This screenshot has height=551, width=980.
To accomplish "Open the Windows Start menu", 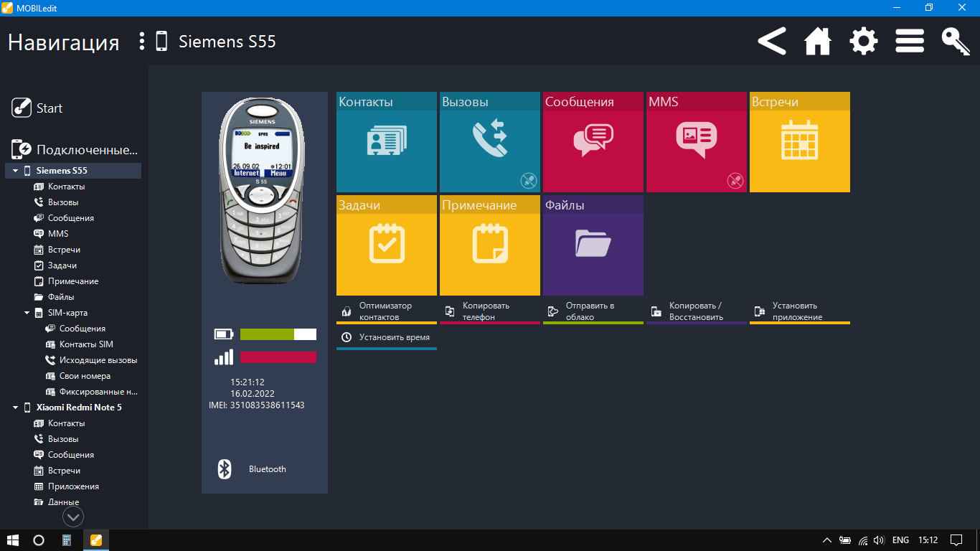I will pos(13,540).
